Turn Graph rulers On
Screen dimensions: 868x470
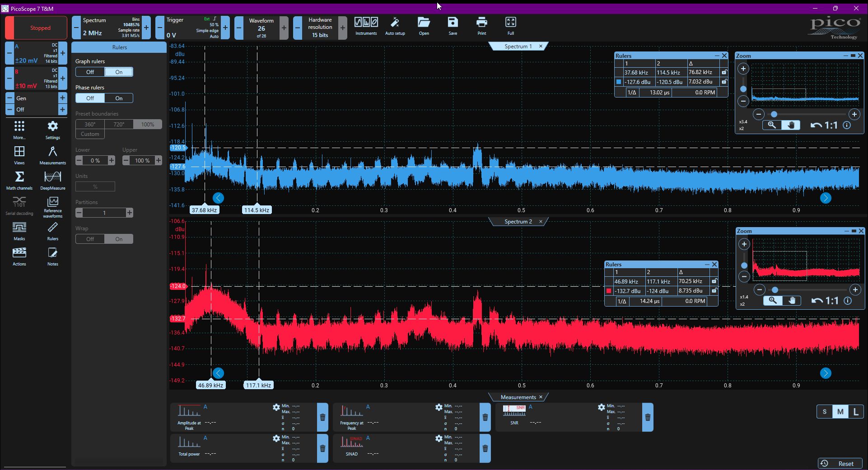coord(119,72)
